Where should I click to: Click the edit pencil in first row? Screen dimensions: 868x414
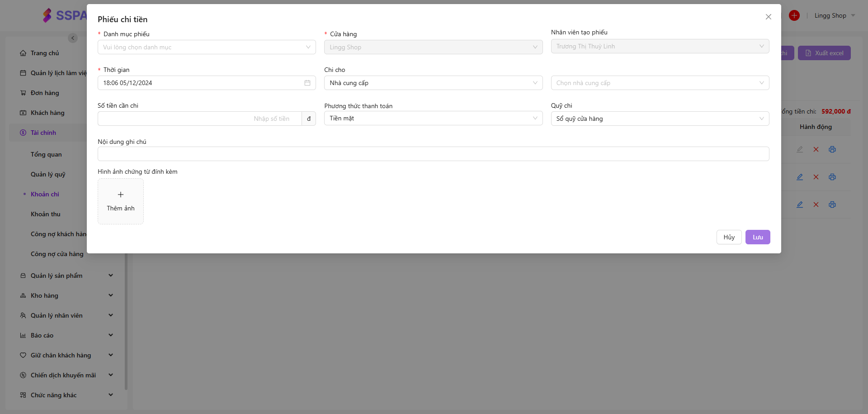[800, 149]
